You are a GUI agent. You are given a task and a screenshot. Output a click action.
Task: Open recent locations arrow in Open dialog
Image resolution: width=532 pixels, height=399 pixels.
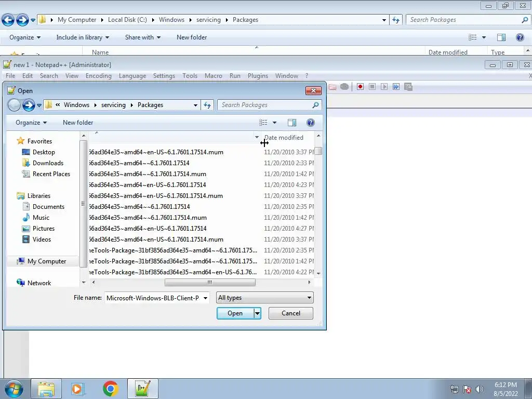pyautogui.click(x=39, y=105)
